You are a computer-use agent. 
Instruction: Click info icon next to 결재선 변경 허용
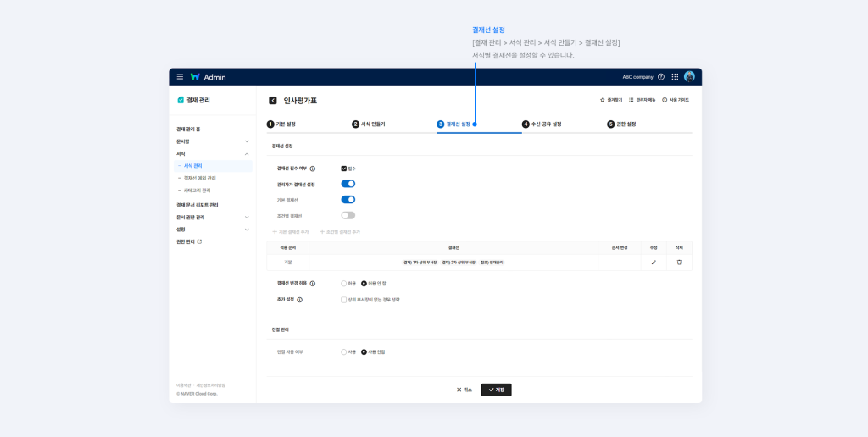click(312, 283)
